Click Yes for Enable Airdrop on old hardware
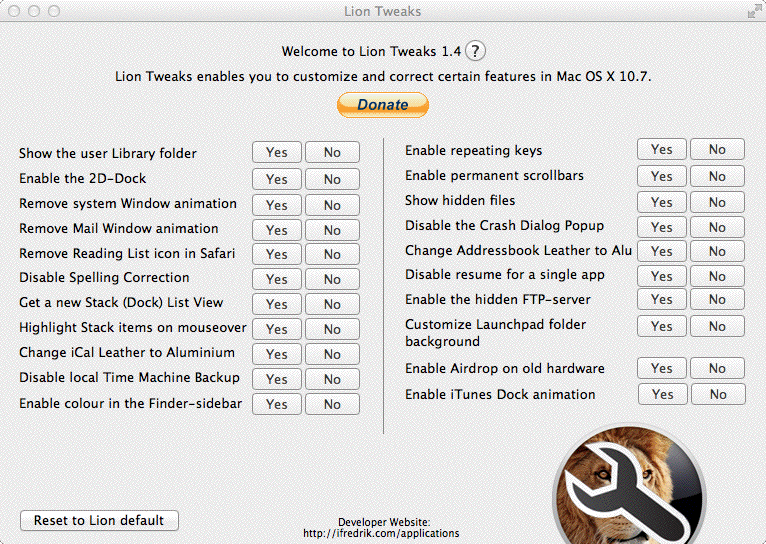The height and width of the screenshot is (544, 766). [x=661, y=368]
